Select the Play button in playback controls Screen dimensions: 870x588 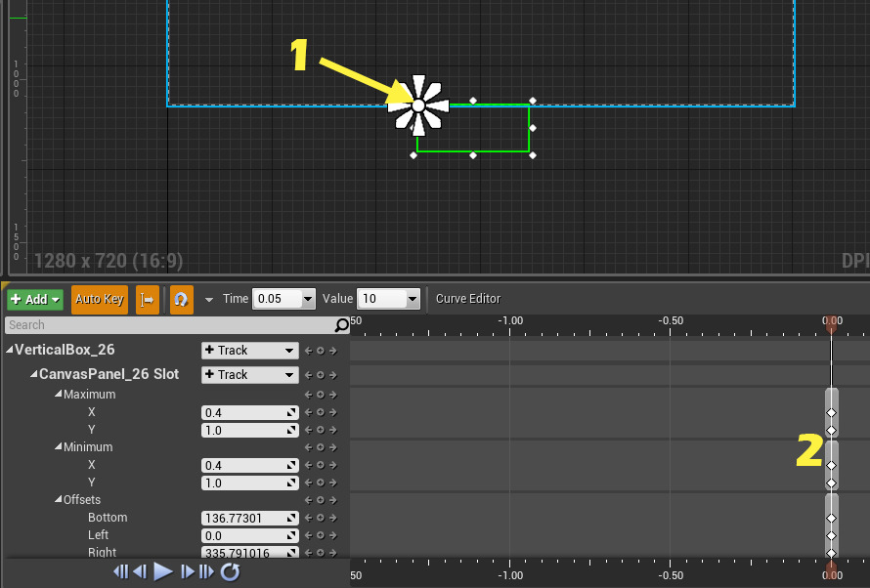click(x=163, y=572)
